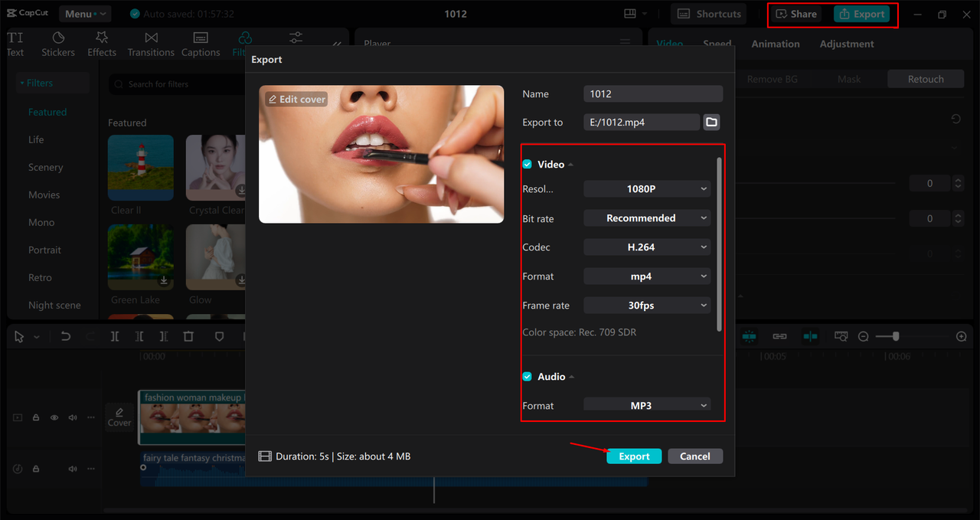This screenshot has height=520, width=980.
Task: Mute the video track speaker icon
Action: (x=73, y=417)
